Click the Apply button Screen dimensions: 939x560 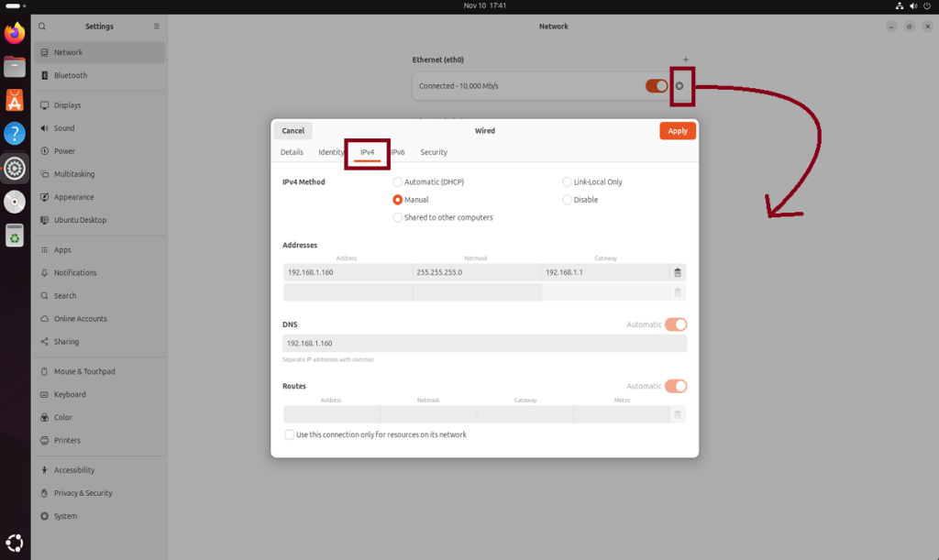pyautogui.click(x=677, y=131)
